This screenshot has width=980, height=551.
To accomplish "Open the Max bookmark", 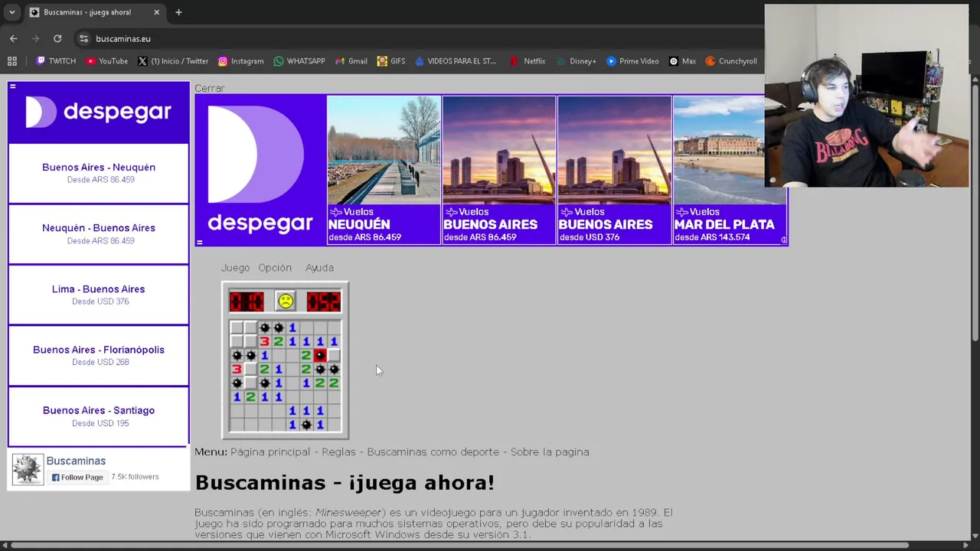I will click(x=682, y=61).
